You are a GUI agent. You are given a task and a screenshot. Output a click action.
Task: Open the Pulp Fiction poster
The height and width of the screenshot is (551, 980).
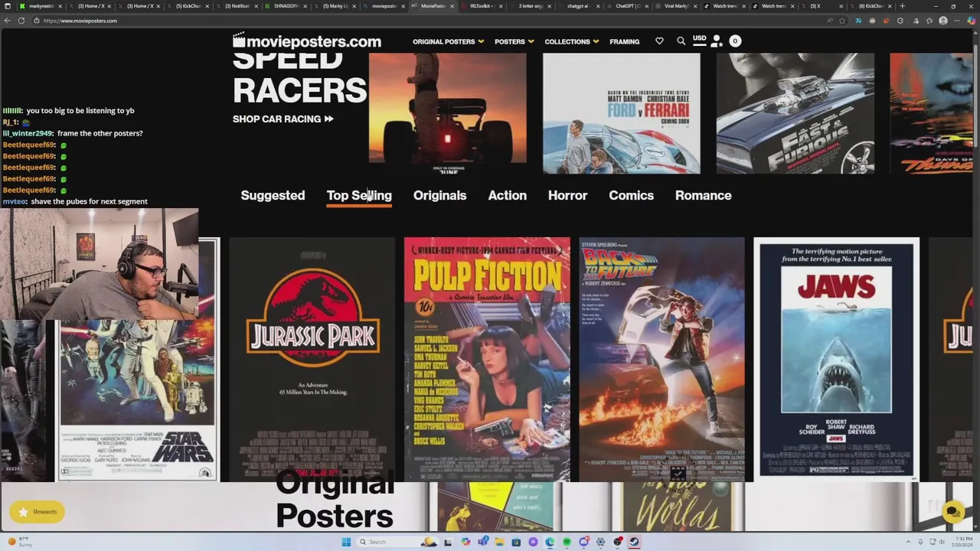pos(487,359)
